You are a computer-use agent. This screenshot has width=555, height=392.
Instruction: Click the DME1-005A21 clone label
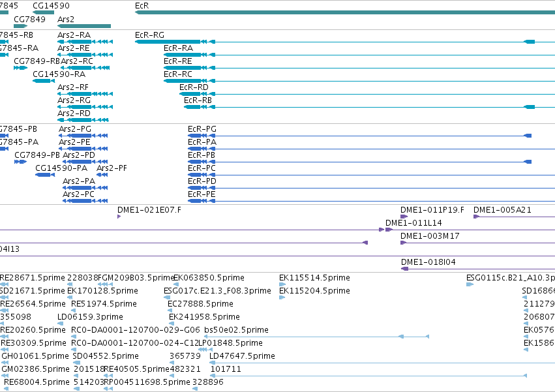pos(503,210)
